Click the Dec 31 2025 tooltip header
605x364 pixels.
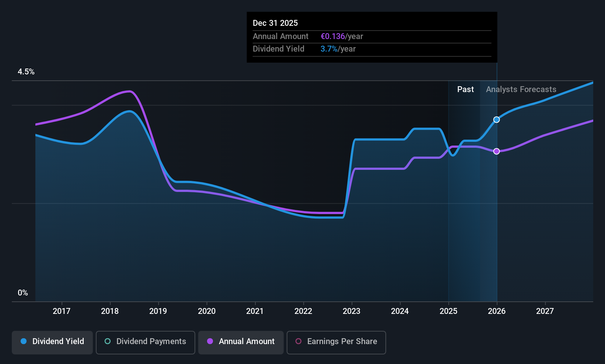[275, 23]
